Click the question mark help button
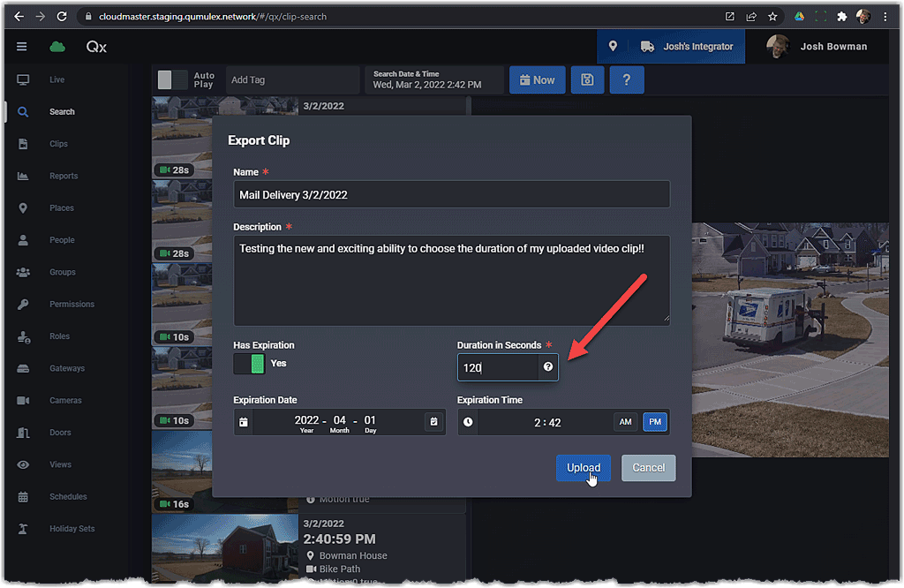The image size is (904, 588). coord(627,79)
